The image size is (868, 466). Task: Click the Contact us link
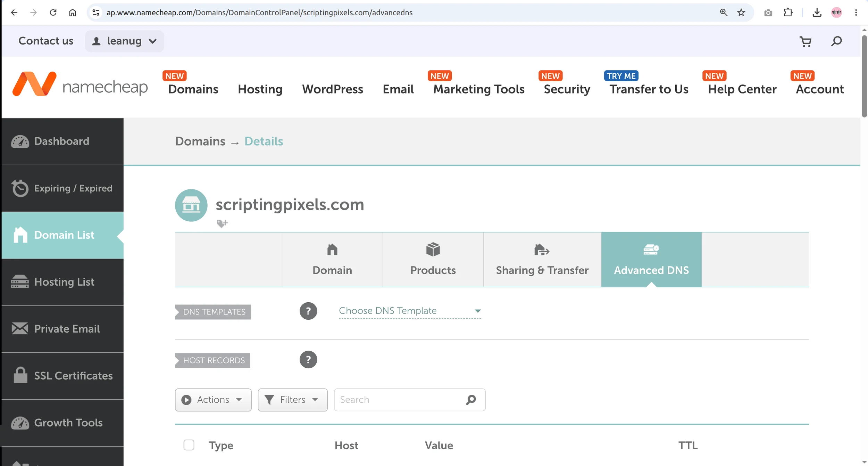click(x=46, y=41)
